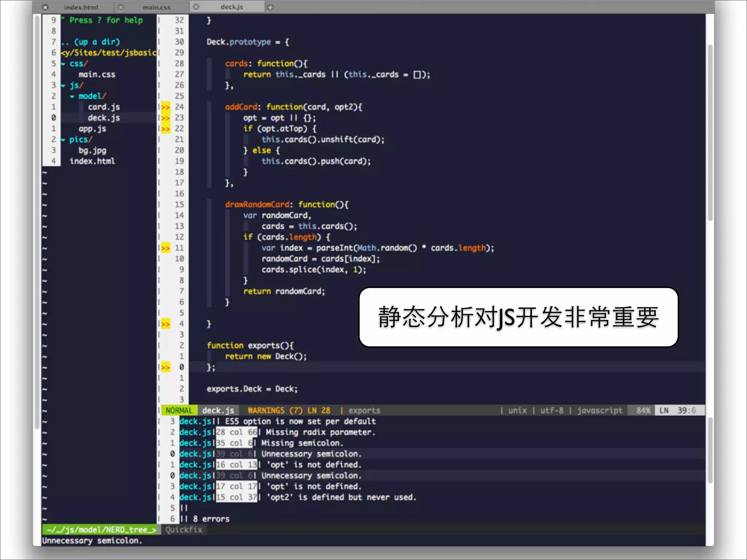
Task: Open main.css in file tree
Action: 97,74
